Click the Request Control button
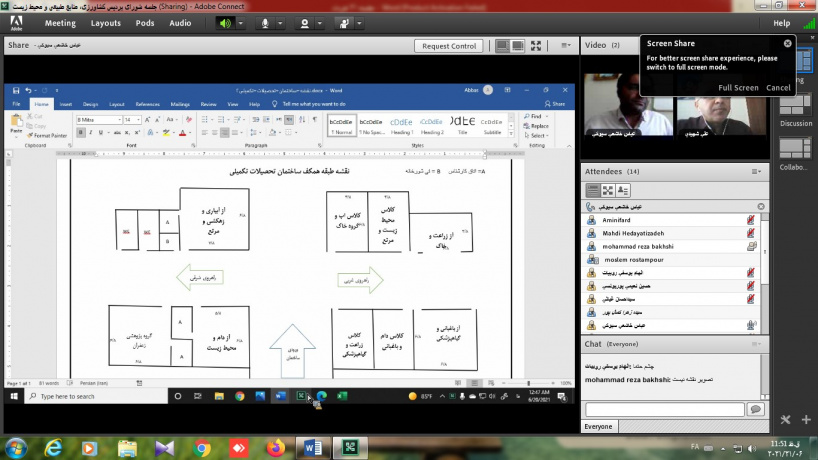Viewport: 818px width, 460px height. [449, 46]
